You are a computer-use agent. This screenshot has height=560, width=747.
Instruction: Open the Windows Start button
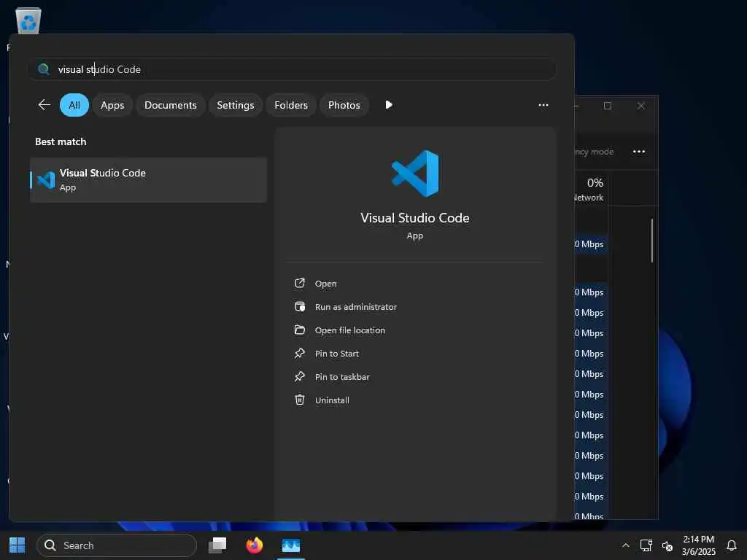[18, 545]
